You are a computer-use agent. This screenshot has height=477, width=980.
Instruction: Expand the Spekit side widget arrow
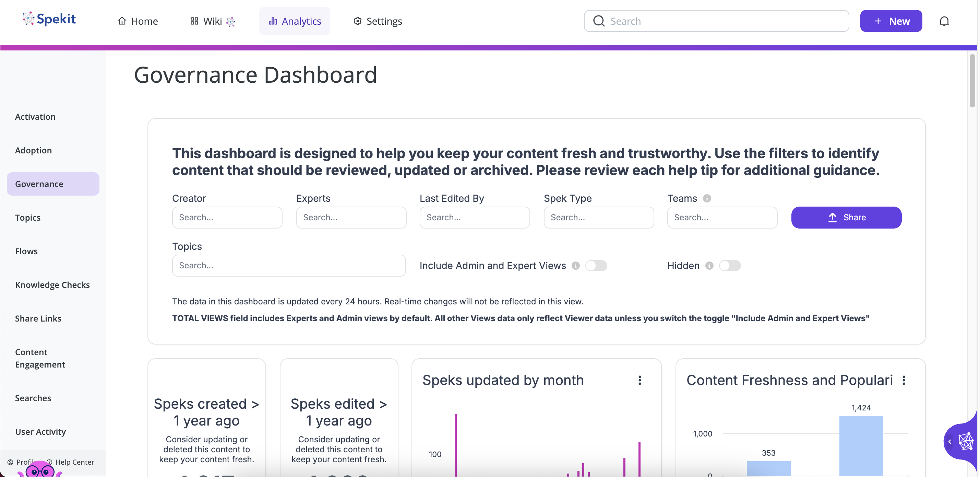point(949,442)
